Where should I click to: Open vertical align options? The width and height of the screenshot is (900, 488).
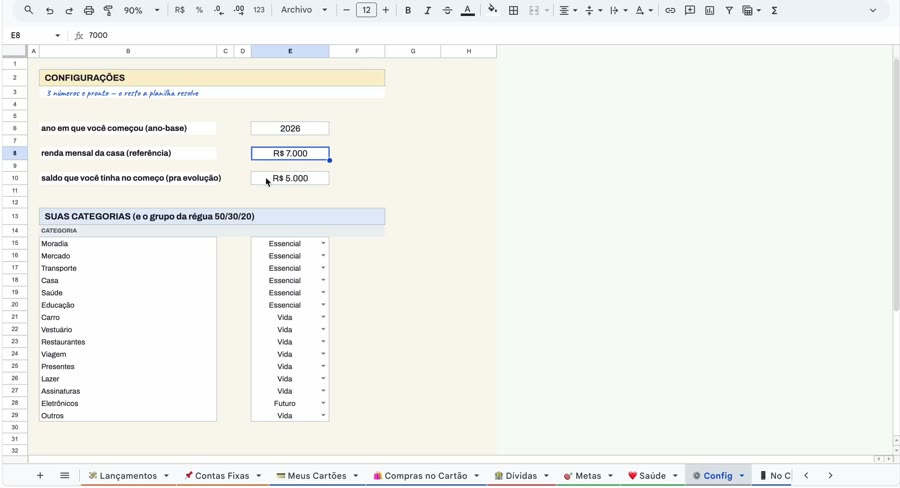tap(592, 10)
